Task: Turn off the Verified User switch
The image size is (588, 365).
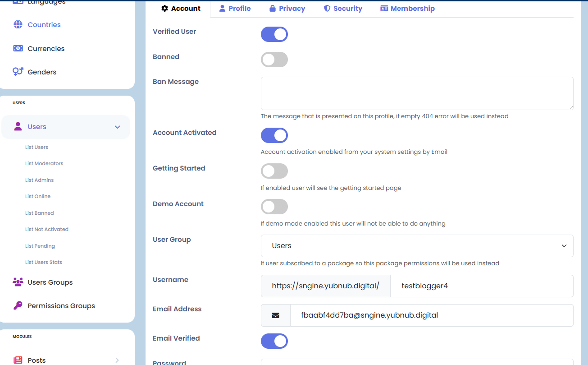Action: [x=274, y=34]
